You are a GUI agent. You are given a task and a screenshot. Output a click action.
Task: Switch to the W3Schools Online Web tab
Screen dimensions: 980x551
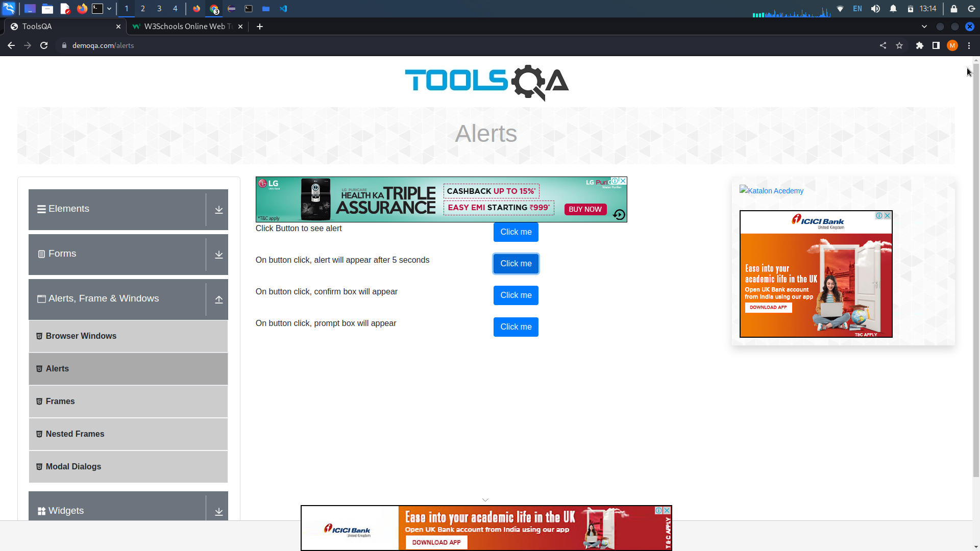184,27
